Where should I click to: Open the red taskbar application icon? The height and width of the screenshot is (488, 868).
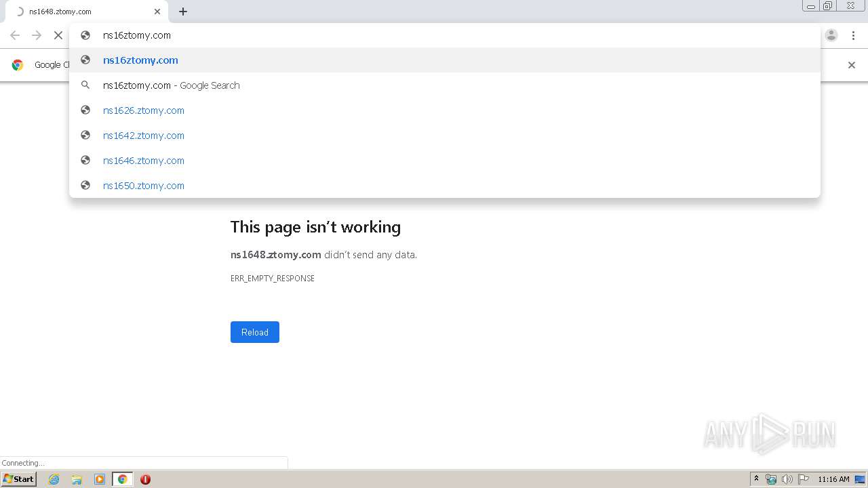(x=145, y=479)
